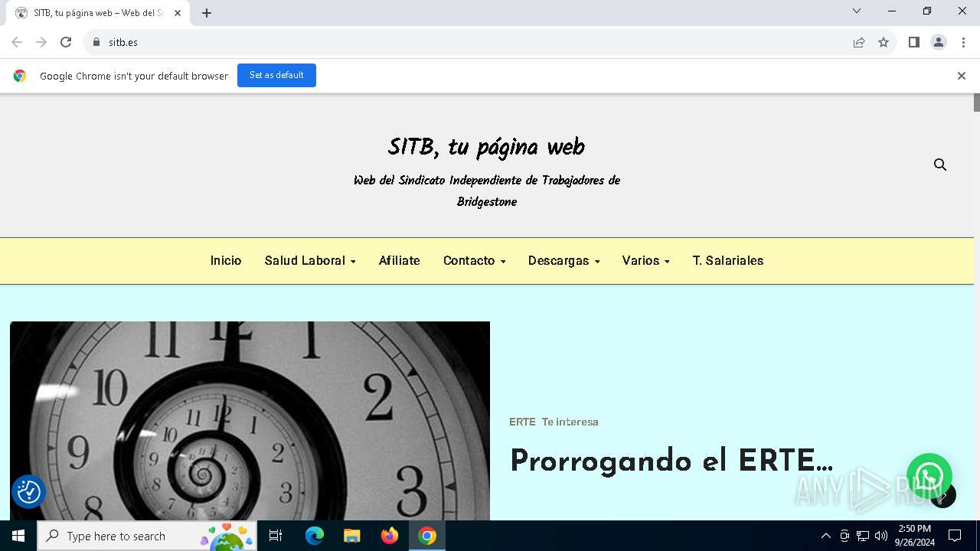Expand Salud Laboral dropdown menu
980x551 pixels.
310,261
